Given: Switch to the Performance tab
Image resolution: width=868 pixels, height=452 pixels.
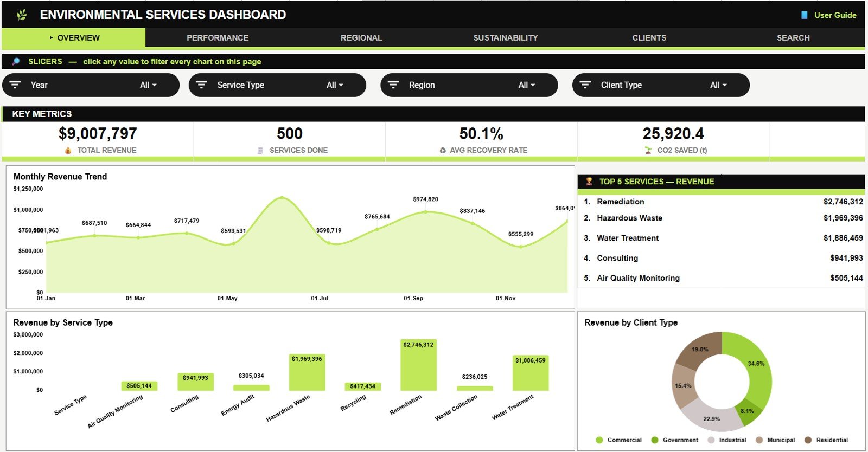Looking at the screenshot, I should coord(218,38).
